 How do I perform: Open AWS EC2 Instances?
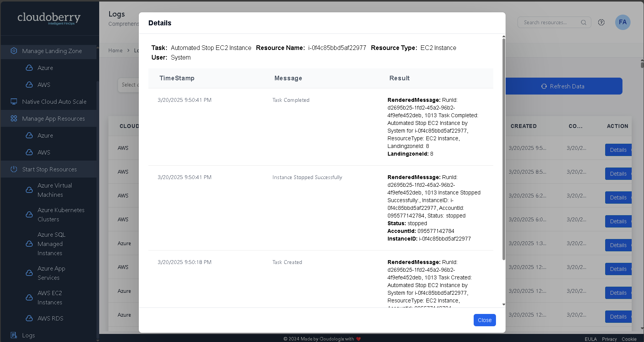tap(50, 298)
